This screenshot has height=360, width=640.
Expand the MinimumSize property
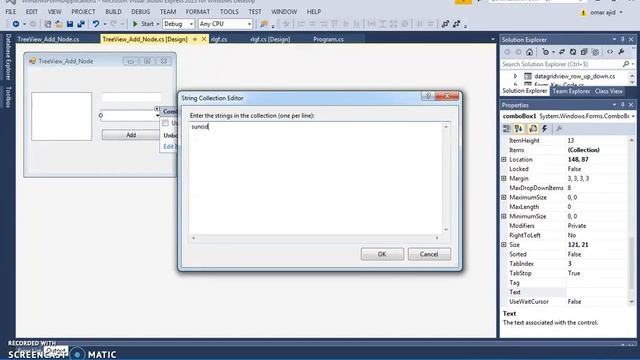pyautogui.click(x=504, y=216)
